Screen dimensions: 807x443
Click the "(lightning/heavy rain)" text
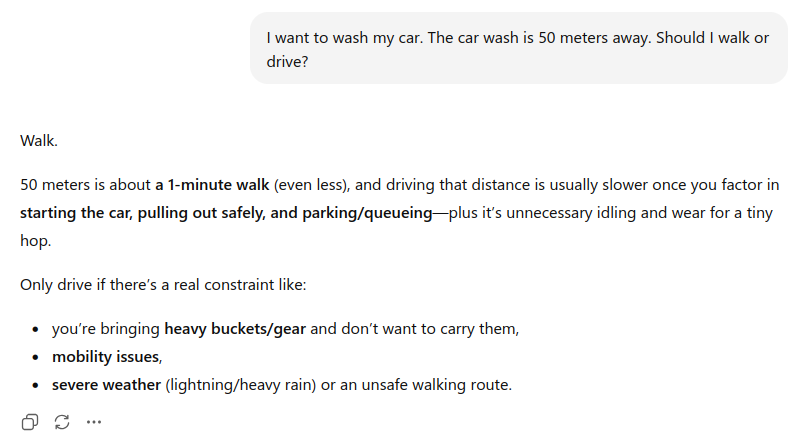[x=240, y=384]
